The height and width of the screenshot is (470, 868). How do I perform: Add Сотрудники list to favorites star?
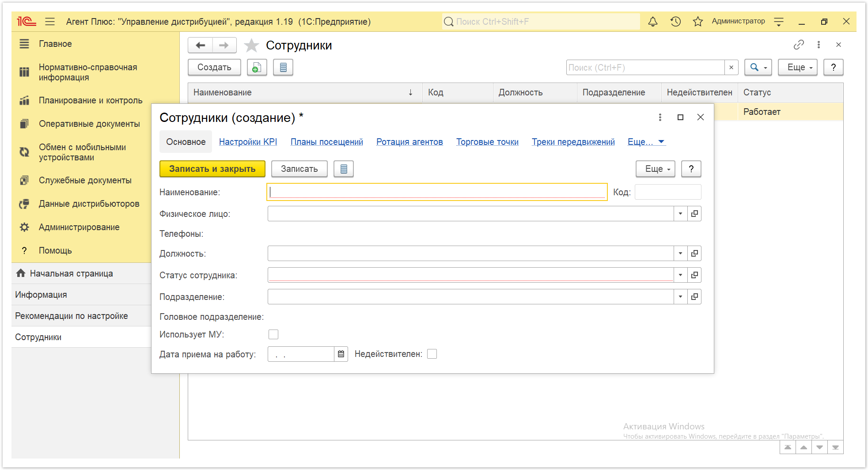click(251, 45)
